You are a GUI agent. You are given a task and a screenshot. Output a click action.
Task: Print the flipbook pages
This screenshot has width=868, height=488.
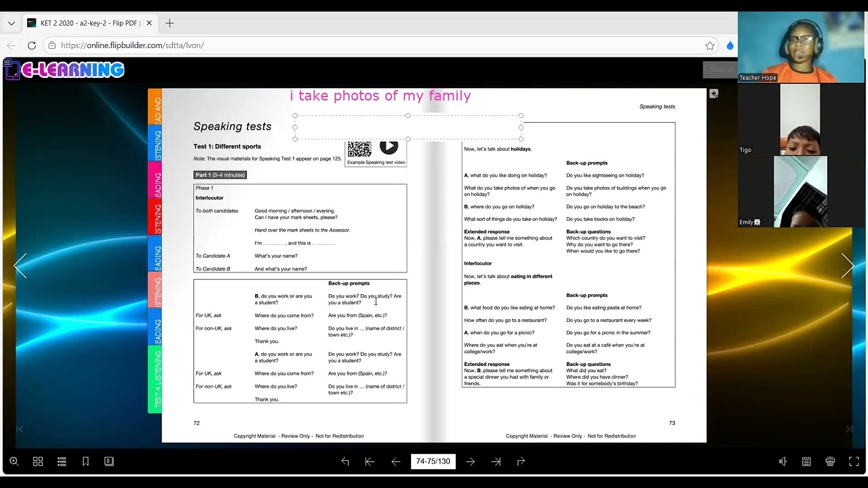(830, 462)
